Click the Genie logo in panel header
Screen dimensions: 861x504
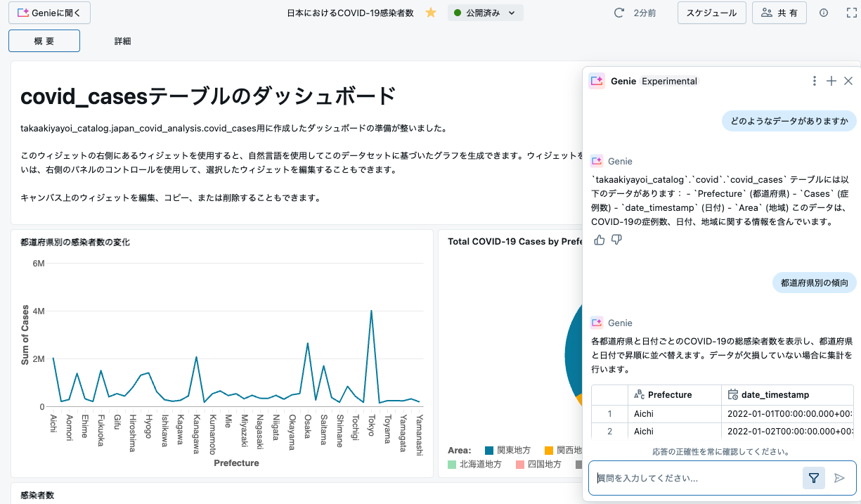coord(597,81)
